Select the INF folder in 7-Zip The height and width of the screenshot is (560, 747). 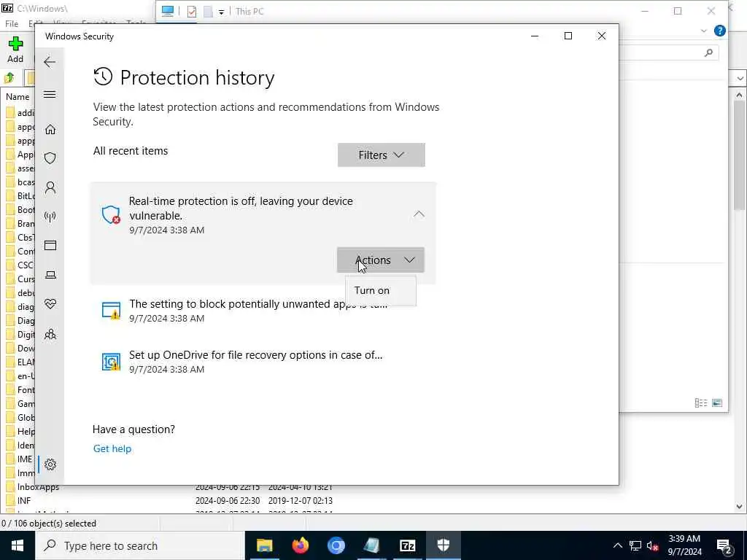click(x=24, y=500)
